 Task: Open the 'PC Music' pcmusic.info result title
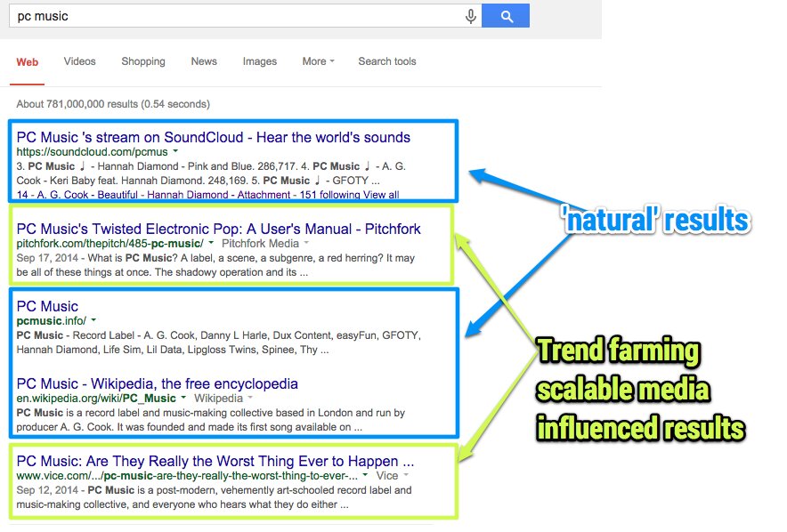coord(47,306)
